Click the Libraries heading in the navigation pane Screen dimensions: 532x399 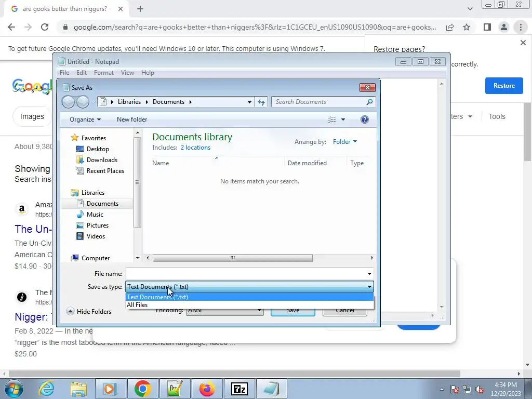(92, 193)
